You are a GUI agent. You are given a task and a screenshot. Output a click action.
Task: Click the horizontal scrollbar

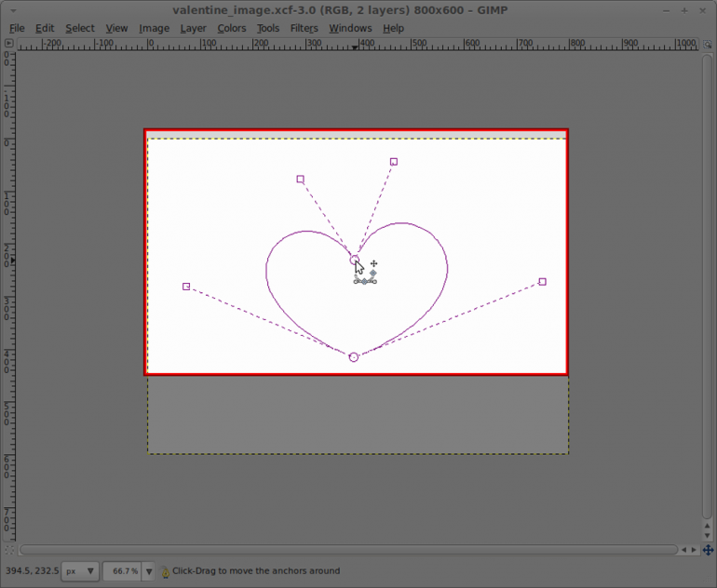(348, 550)
